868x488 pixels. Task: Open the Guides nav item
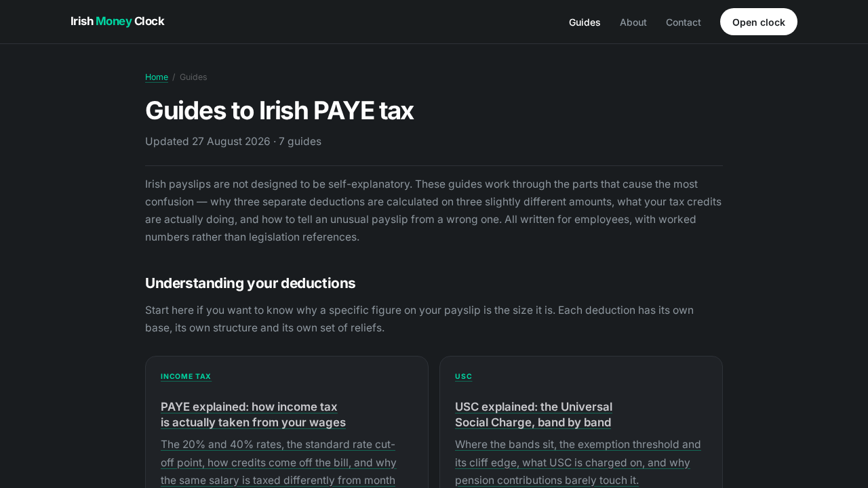[585, 22]
